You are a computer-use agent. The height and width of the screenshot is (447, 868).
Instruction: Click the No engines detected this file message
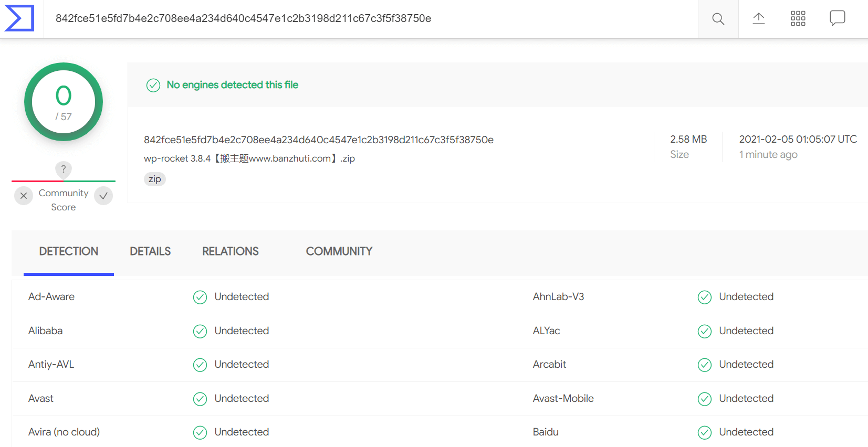(x=233, y=85)
